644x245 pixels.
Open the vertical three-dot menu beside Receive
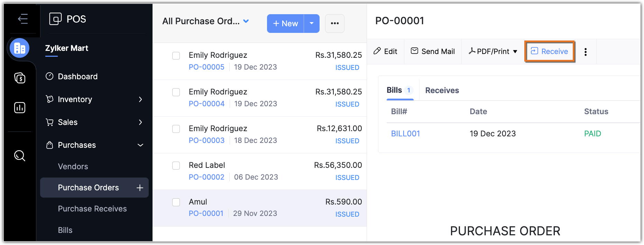click(x=586, y=52)
